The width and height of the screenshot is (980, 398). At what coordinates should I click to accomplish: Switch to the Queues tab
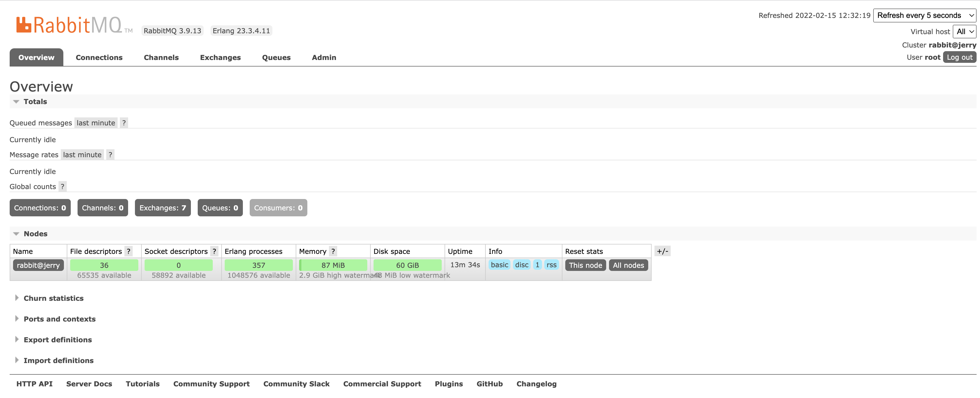pyautogui.click(x=276, y=57)
